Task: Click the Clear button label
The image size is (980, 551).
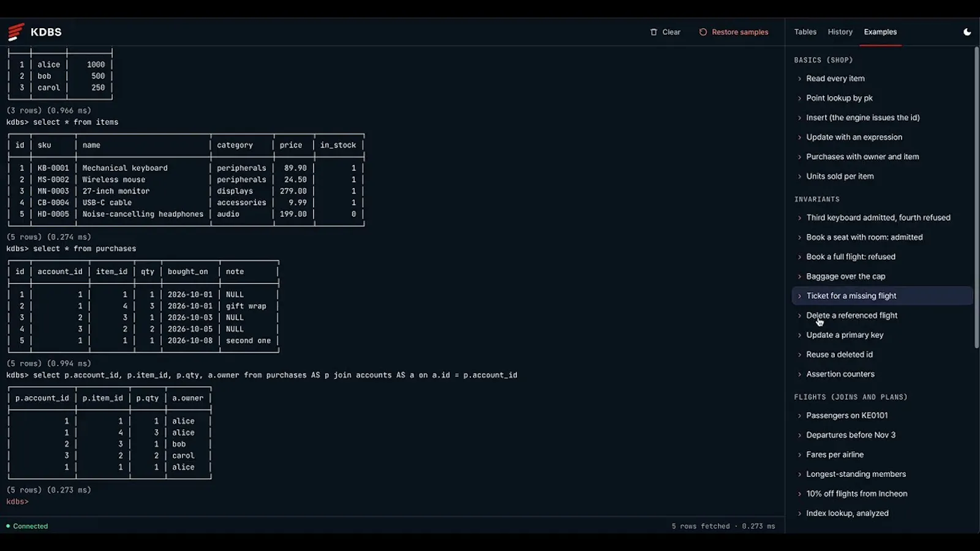Action: [x=671, y=32]
